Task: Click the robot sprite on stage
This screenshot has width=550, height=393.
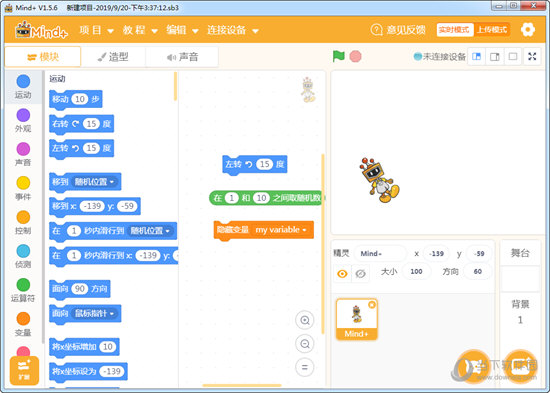Action: [379, 180]
